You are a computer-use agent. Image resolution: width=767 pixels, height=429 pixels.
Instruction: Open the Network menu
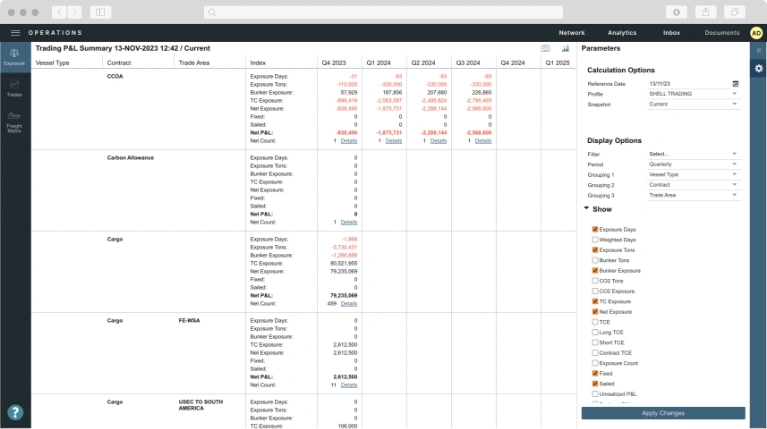pos(571,33)
